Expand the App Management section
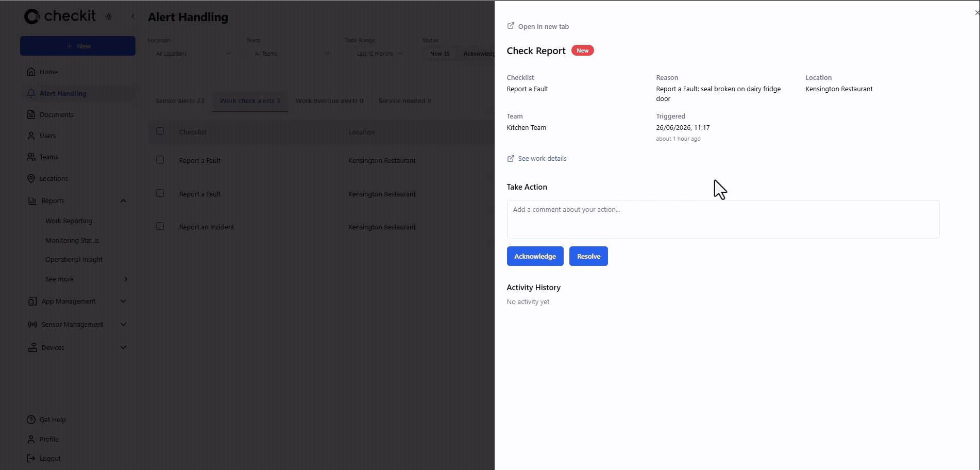The height and width of the screenshot is (470, 980). 123,301
